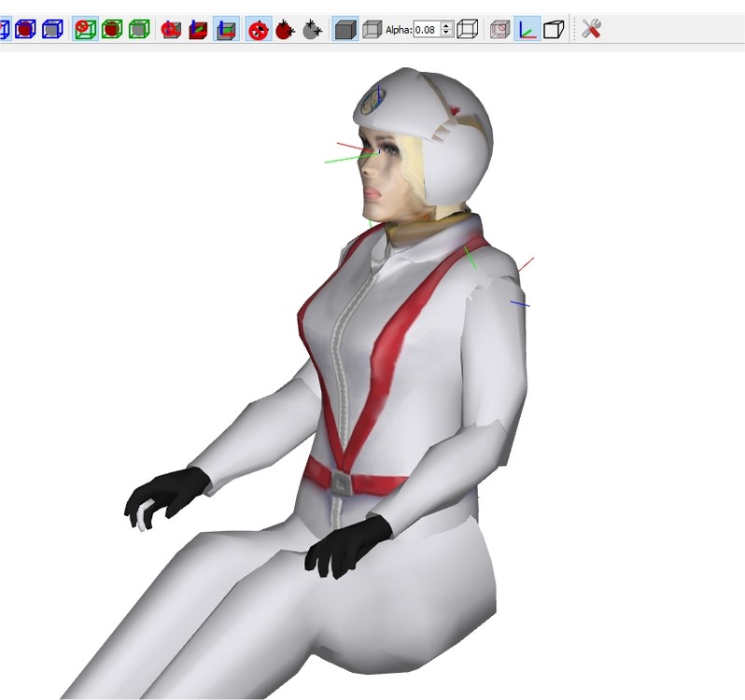
Task: Increase the Alpha value with up arrow
Action: 446,25
